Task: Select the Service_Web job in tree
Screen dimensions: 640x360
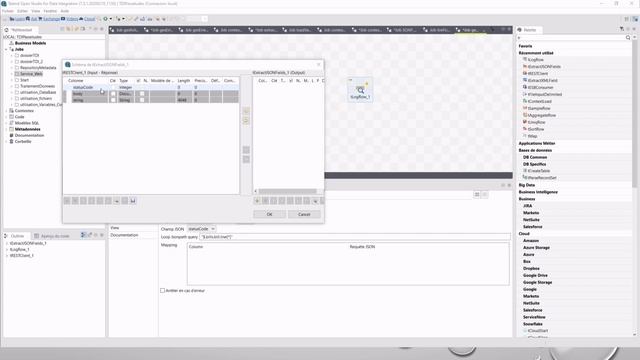Action: point(31,74)
